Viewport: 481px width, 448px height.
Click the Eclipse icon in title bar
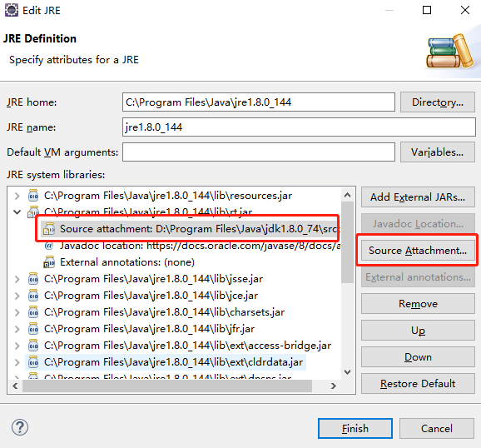12,10
